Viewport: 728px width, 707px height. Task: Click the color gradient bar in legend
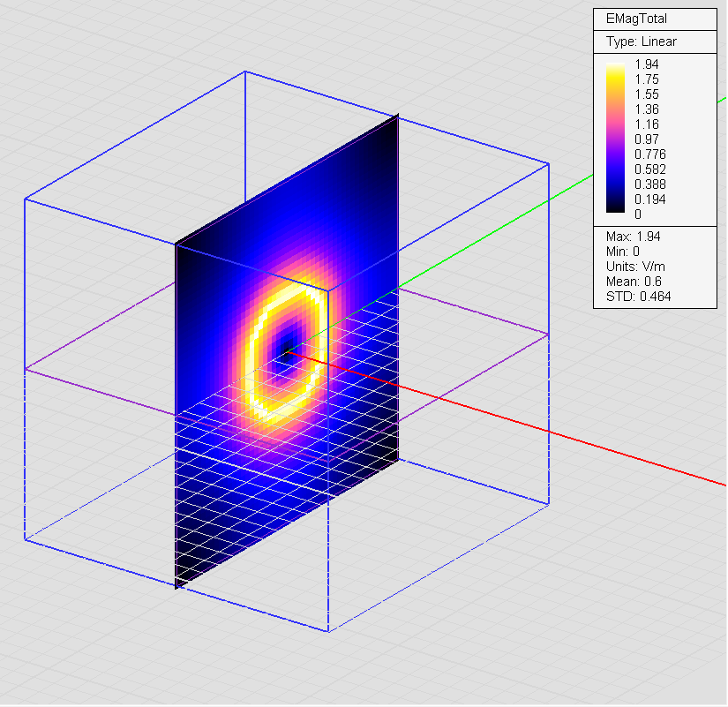[x=617, y=139]
